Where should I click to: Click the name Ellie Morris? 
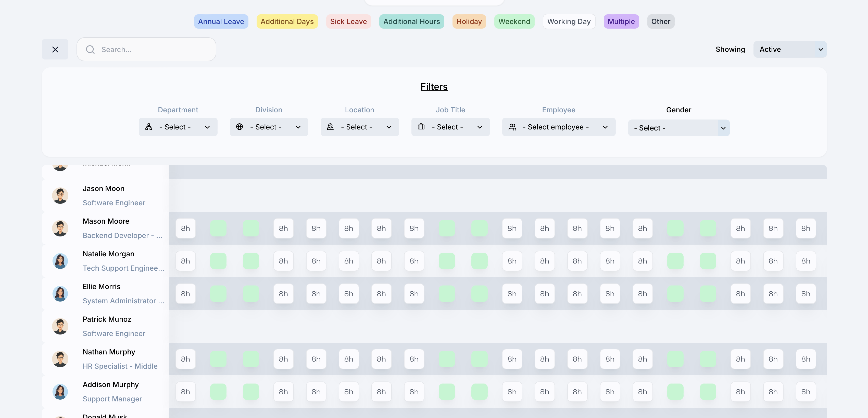[102, 286]
